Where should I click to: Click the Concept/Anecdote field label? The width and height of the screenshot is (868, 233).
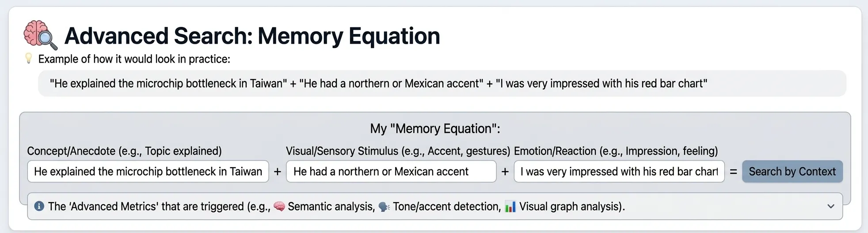tap(124, 151)
